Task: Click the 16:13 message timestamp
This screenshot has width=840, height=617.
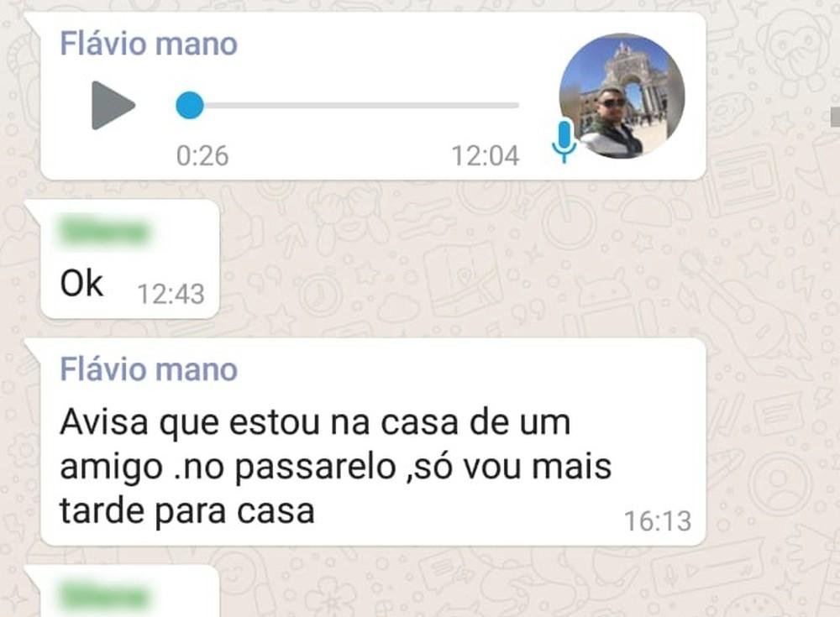Action: (658, 521)
